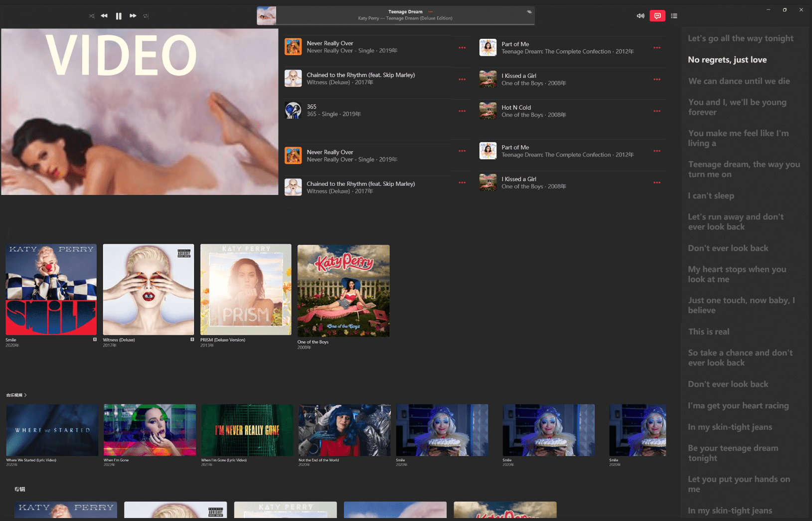Image resolution: width=812 pixels, height=521 pixels.
Task: Click the Not the End of the World title
Action: coord(319,460)
